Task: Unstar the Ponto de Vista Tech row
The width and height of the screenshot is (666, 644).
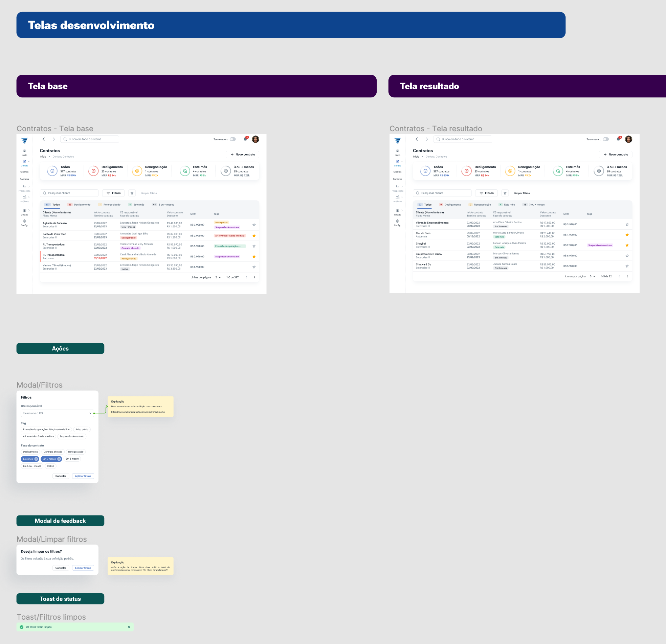Action: [x=254, y=236]
